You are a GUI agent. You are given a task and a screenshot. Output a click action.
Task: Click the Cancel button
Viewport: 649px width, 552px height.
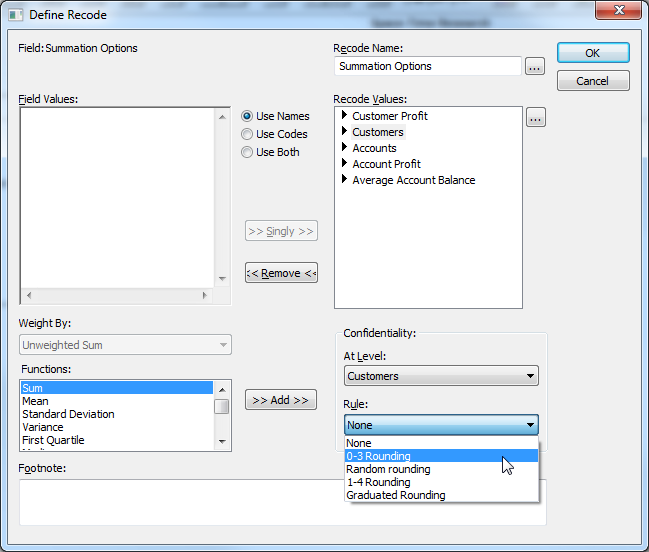click(x=593, y=81)
